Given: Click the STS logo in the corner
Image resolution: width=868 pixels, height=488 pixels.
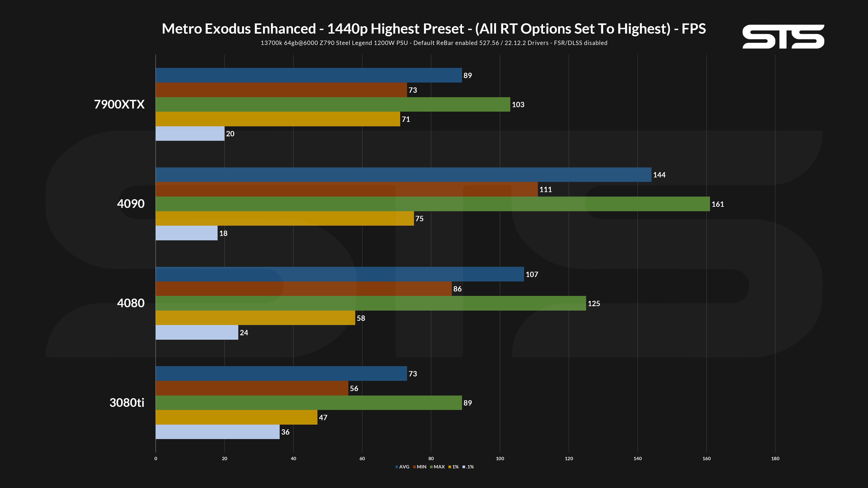Looking at the screenshot, I should [783, 36].
